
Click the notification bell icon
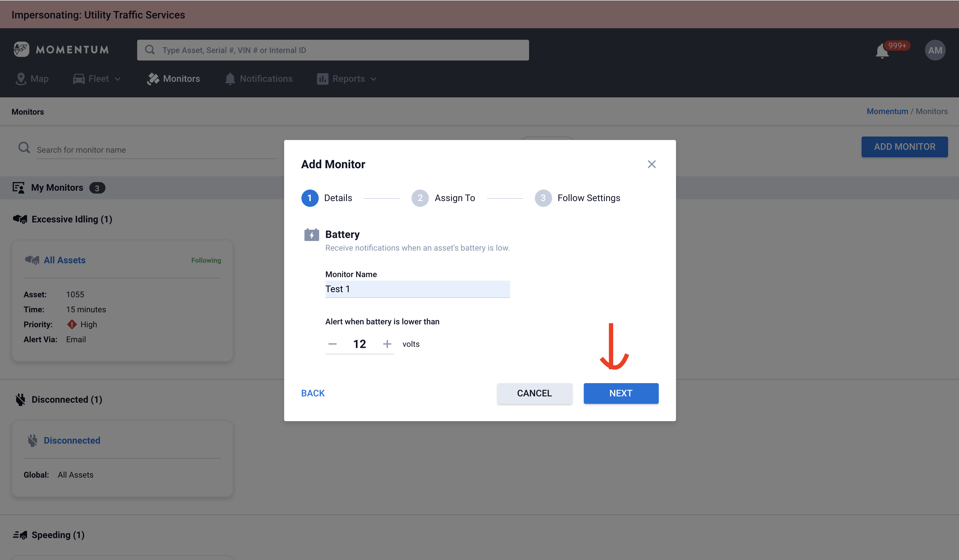[x=882, y=51]
